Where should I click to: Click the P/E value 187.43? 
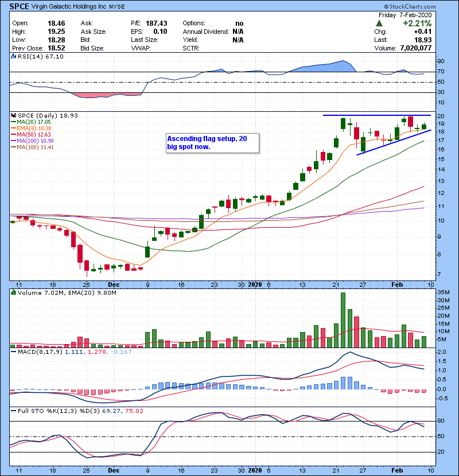point(157,24)
